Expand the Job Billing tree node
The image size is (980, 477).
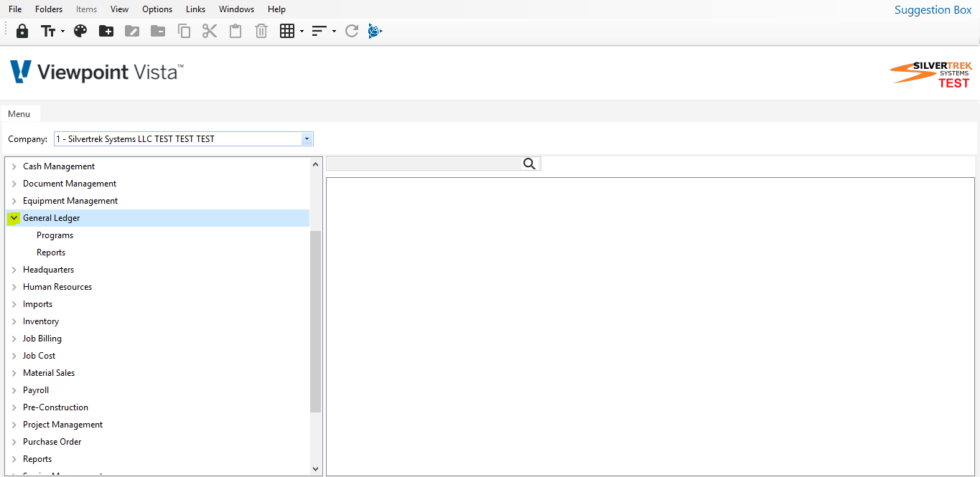click(14, 339)
